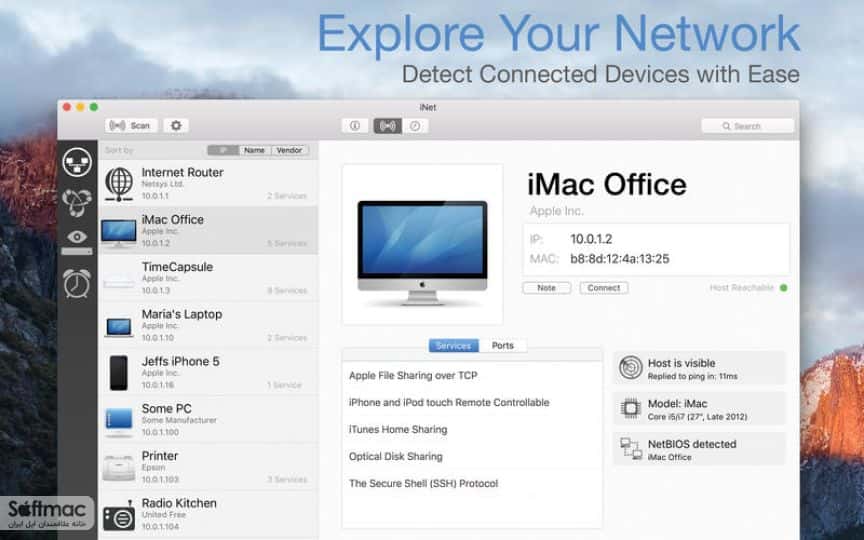Click the Core i5/i7 (27", Late 2012) text
864x540 pixels.
(x=698, y=417)
